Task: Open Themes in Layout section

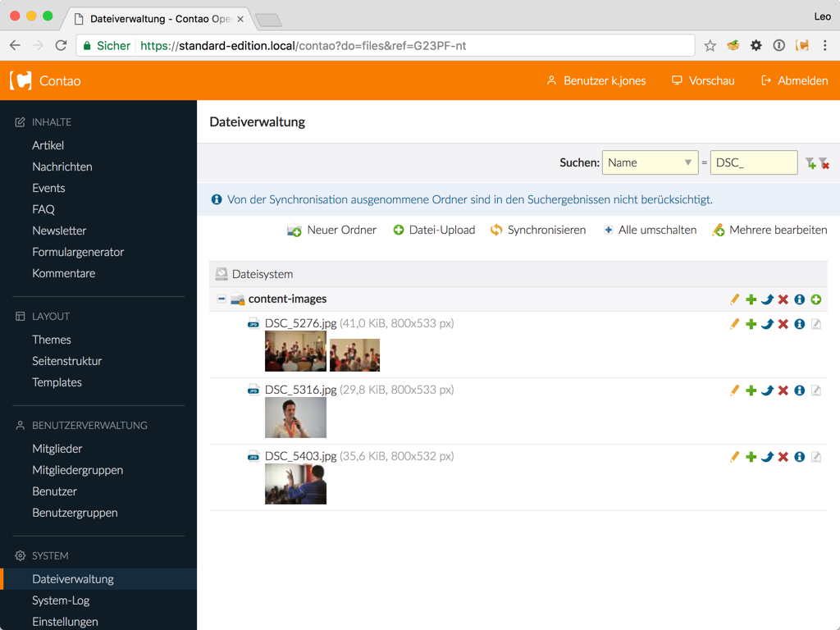Action: pos(52,340)
